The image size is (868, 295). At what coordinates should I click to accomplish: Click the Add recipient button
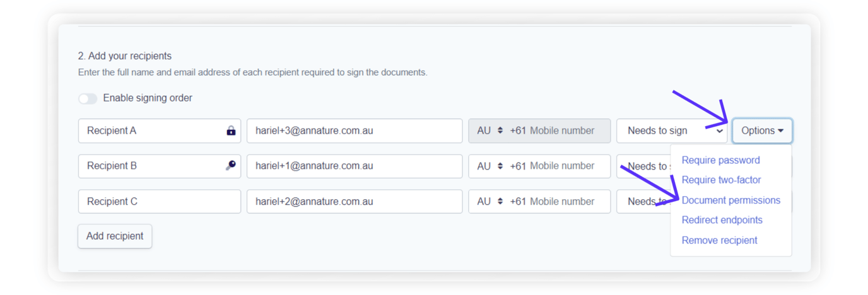click(115, 236)
